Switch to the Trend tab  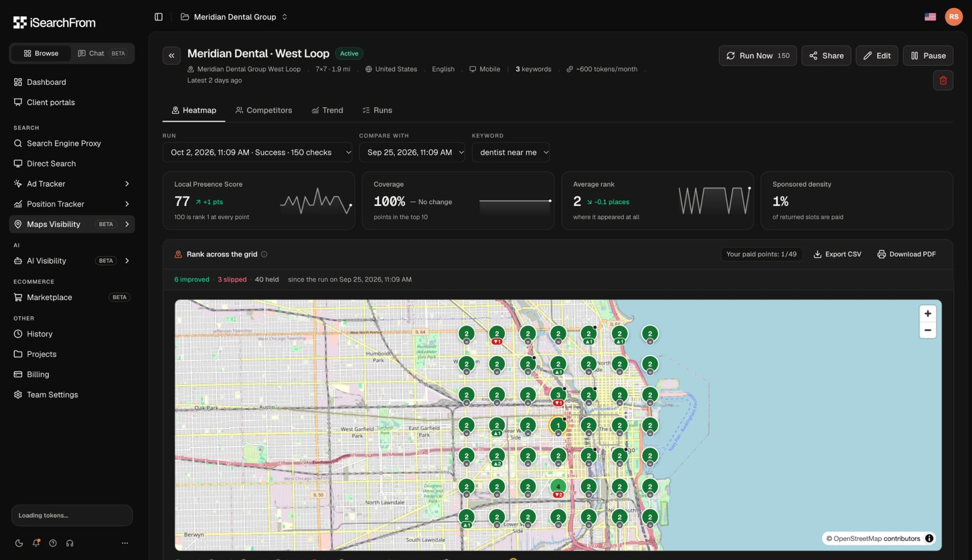click(327, 110)
